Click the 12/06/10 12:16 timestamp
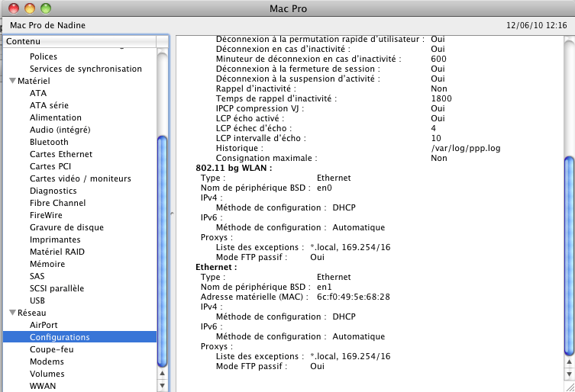The height and width of the screenshot is (392, 575). tap(537, 25)
